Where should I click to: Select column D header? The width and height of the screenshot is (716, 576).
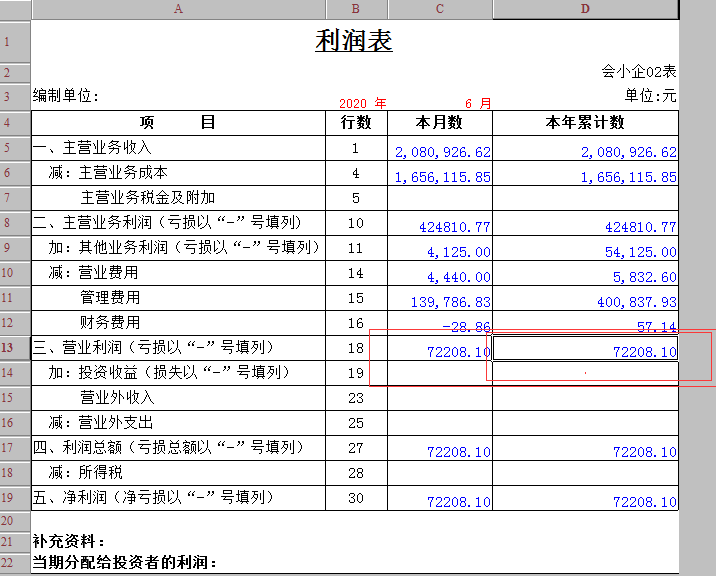click(x=585, y=9)
